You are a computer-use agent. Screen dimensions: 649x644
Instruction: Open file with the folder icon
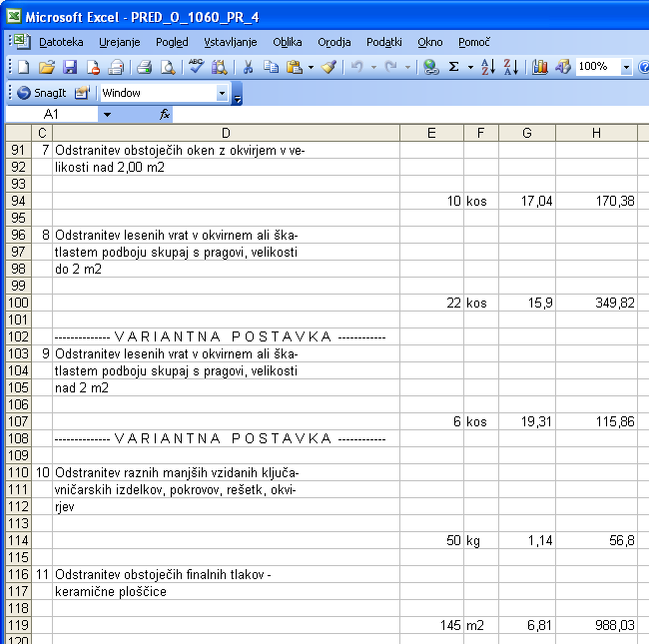[x=46, y=67]
